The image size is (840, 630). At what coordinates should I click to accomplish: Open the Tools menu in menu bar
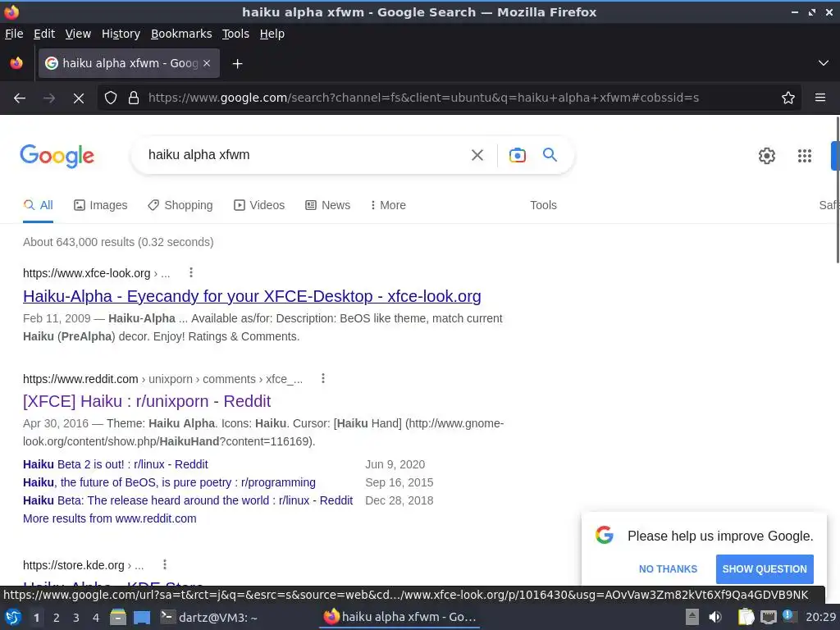click(x=235, y=34)
